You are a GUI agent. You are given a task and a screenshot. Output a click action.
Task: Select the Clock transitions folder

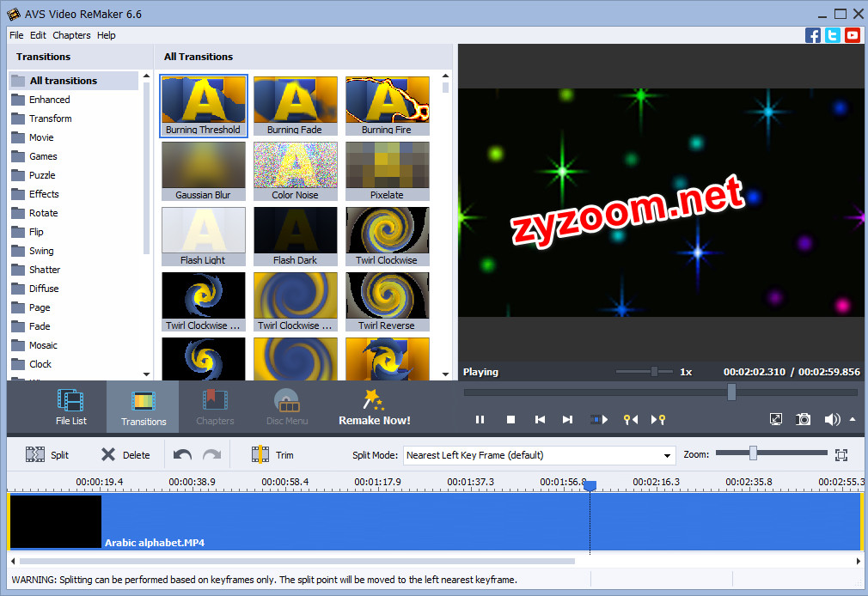coord(74,364)
